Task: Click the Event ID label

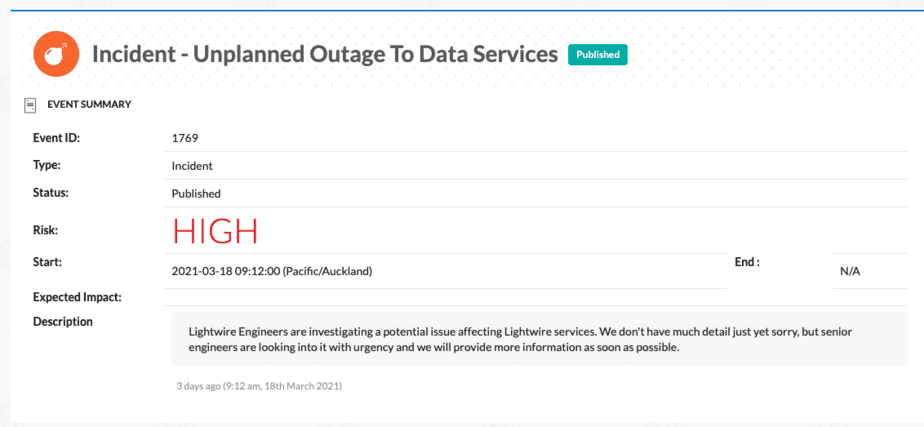Action: pyautogui.click(x=57, y=138)
